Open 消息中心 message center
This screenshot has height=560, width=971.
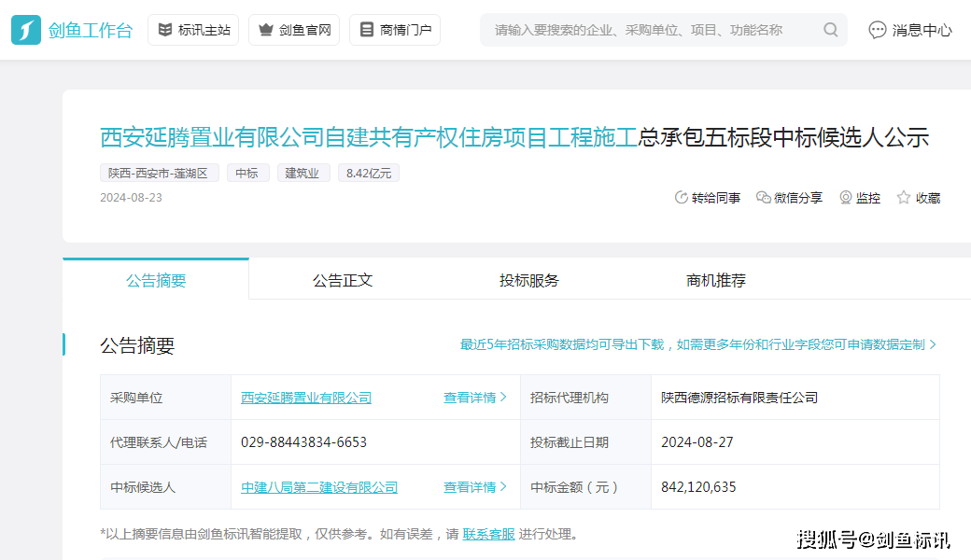[909, 30]
